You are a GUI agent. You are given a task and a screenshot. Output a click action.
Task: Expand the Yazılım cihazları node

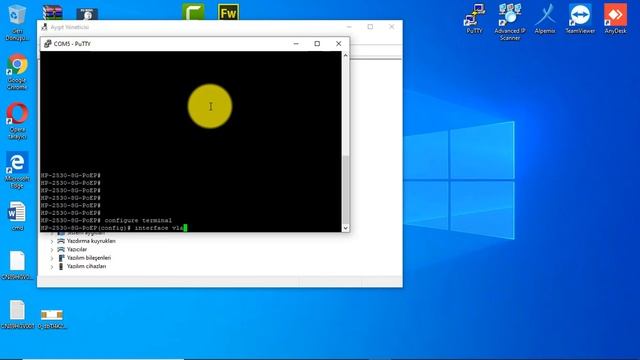tap(52, 267)
